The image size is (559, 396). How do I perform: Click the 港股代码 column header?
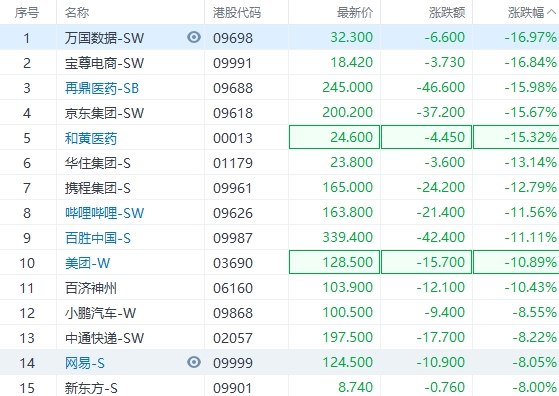point(237,12)
